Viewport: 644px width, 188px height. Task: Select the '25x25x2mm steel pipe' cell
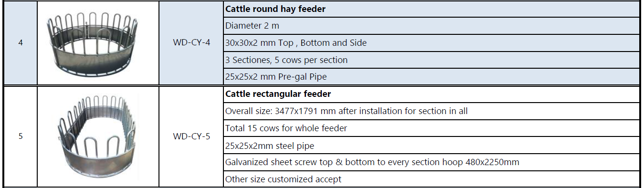click(x=432, y=146)
